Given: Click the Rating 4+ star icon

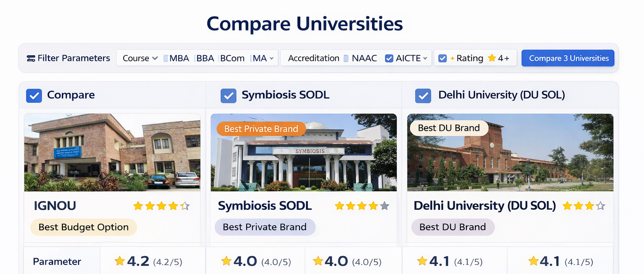Looking at the screenshot, I should tap(492, 58).
